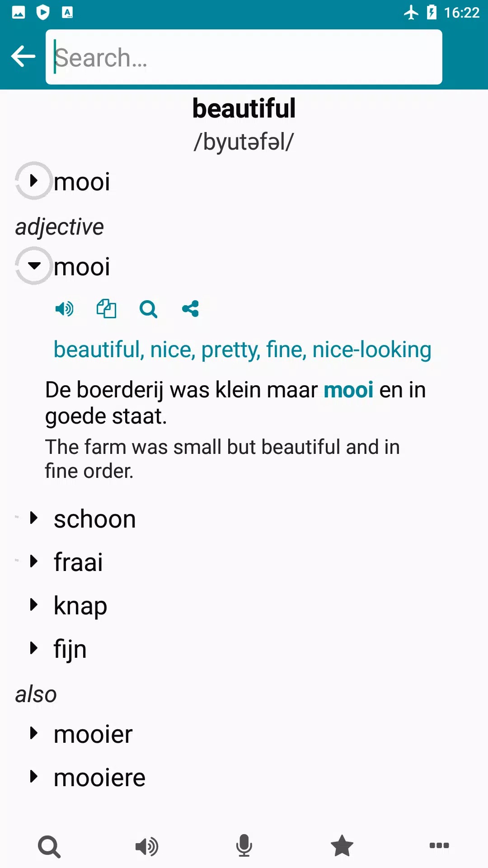Look up mooi with the magnifier icon

coord(148,309)
